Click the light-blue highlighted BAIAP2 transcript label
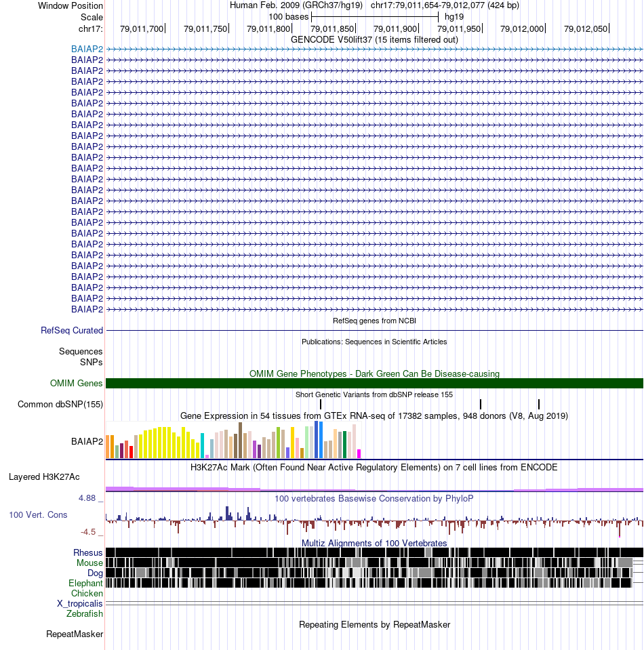Screen dimensions: 644x650 (x=87, y=49)
